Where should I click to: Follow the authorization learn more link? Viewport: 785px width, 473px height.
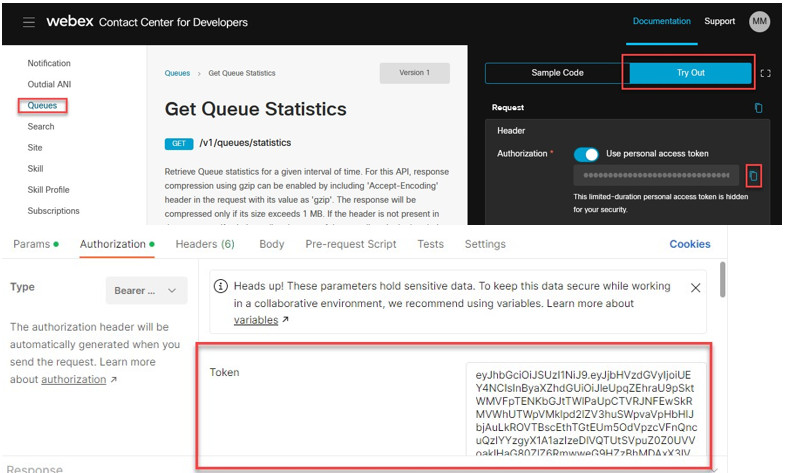(x=74, y=379)
